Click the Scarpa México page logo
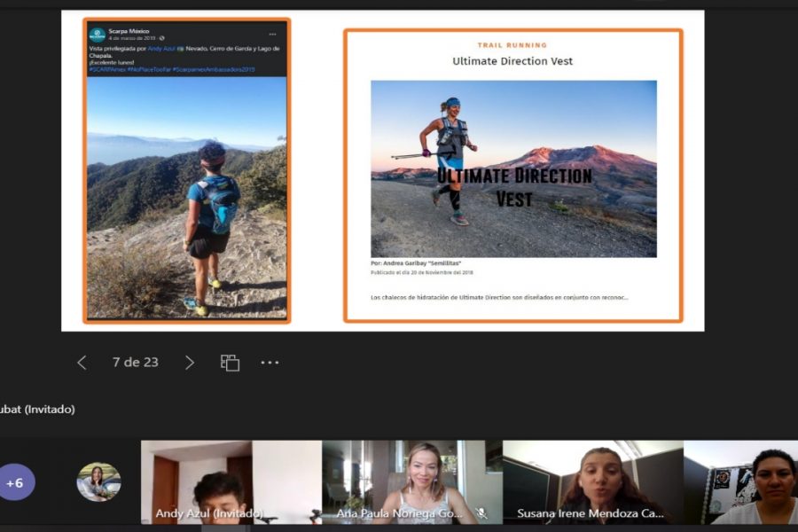The image size is (798, 532). 98,35
